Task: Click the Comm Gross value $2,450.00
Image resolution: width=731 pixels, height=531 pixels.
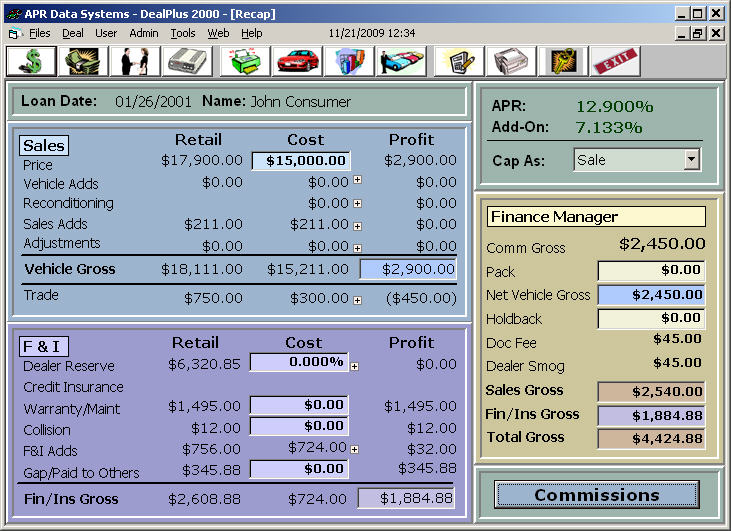Action: [x=662, y=244]
